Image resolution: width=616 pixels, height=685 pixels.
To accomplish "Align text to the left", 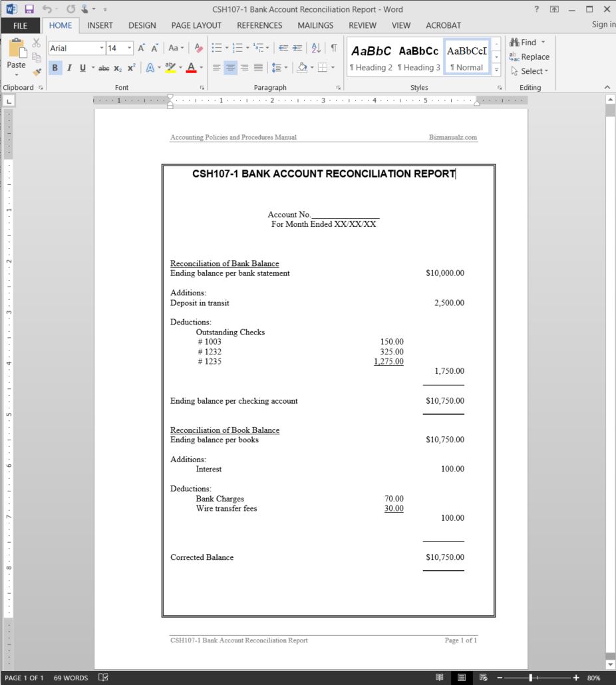I will point(216,68).
